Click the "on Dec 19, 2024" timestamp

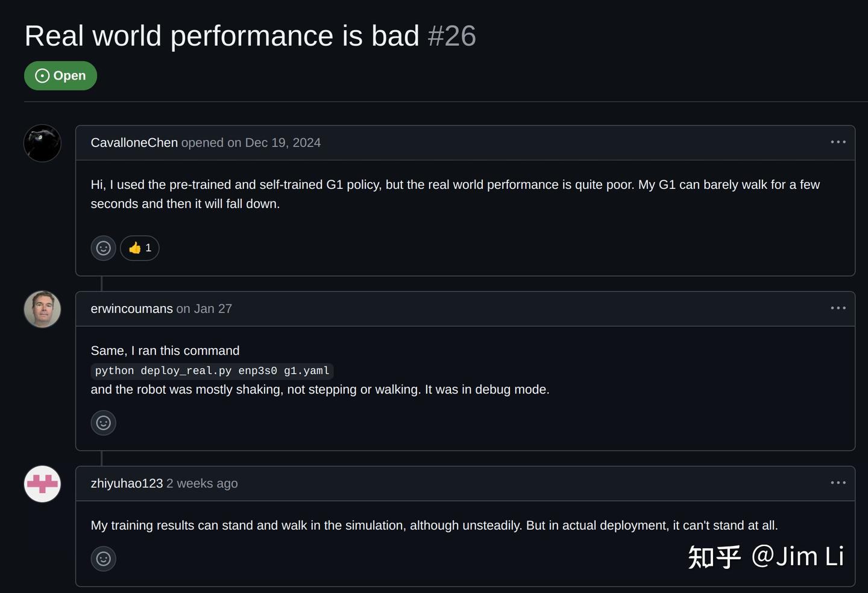[x=274, y=143]
